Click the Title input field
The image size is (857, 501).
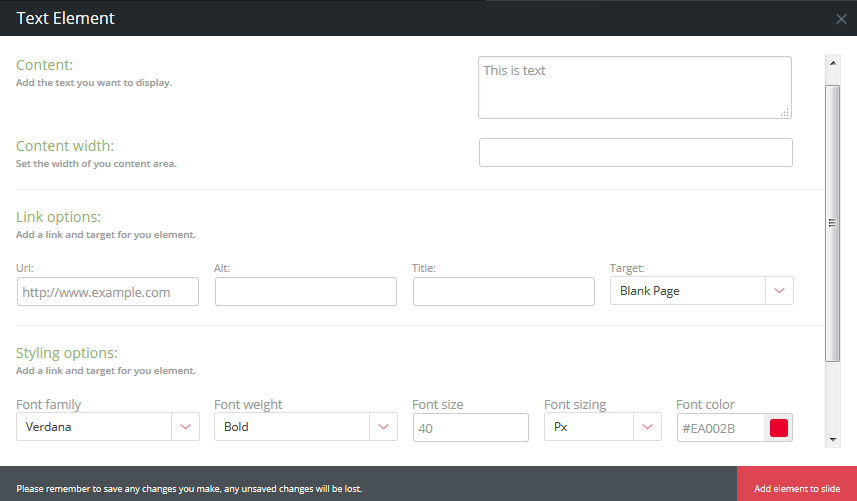pos(503,292)
